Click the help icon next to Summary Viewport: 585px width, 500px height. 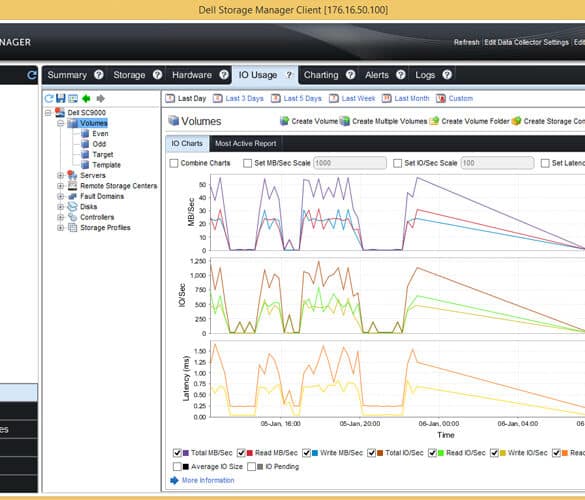[x=98, y=75]
